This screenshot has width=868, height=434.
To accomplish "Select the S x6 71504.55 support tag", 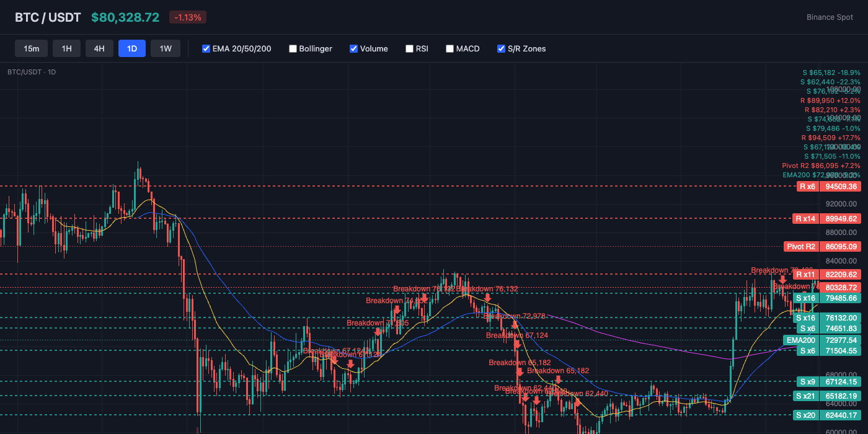I will point(828,350).
